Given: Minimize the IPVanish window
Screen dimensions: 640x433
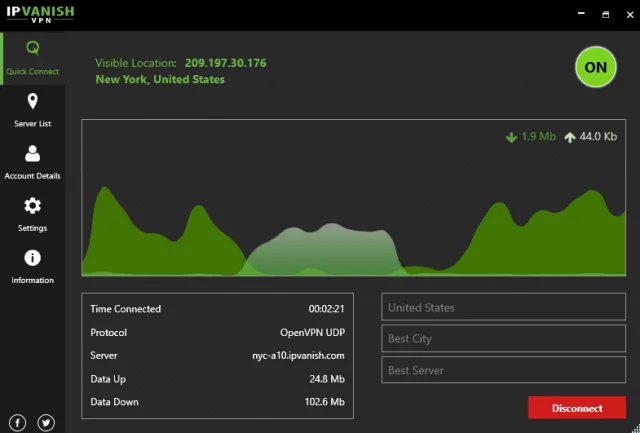Looking at the screenshot, I should (581, 14).
